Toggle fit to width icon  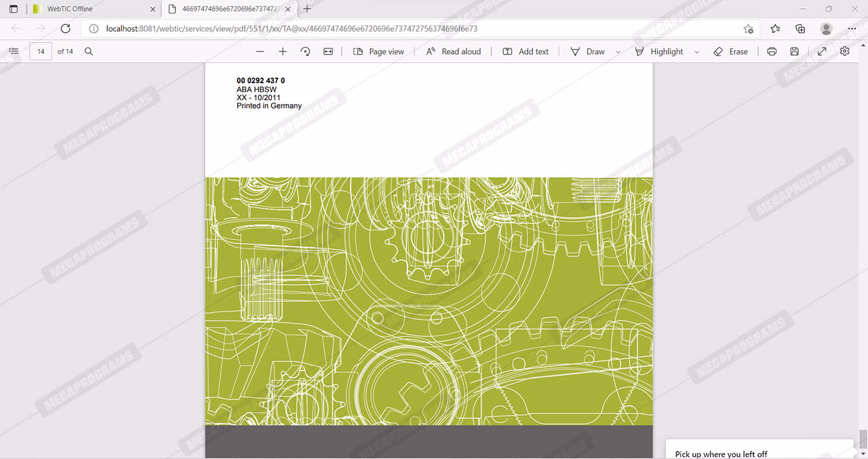pyautogui.click(x=328, y=51)
